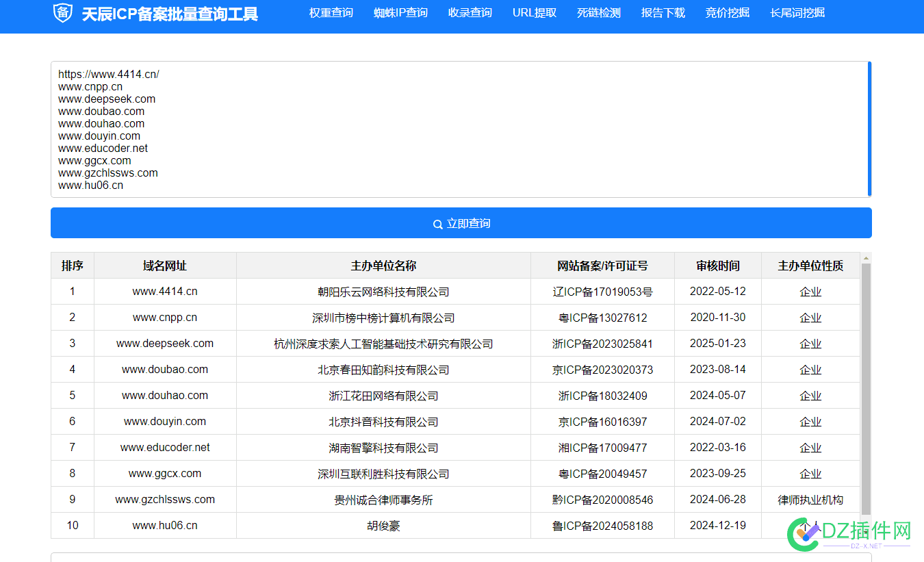Click 湖南智擎科技有限公司 cell
The height and width of the screenshot is (562, 924).
click(383, 448)
